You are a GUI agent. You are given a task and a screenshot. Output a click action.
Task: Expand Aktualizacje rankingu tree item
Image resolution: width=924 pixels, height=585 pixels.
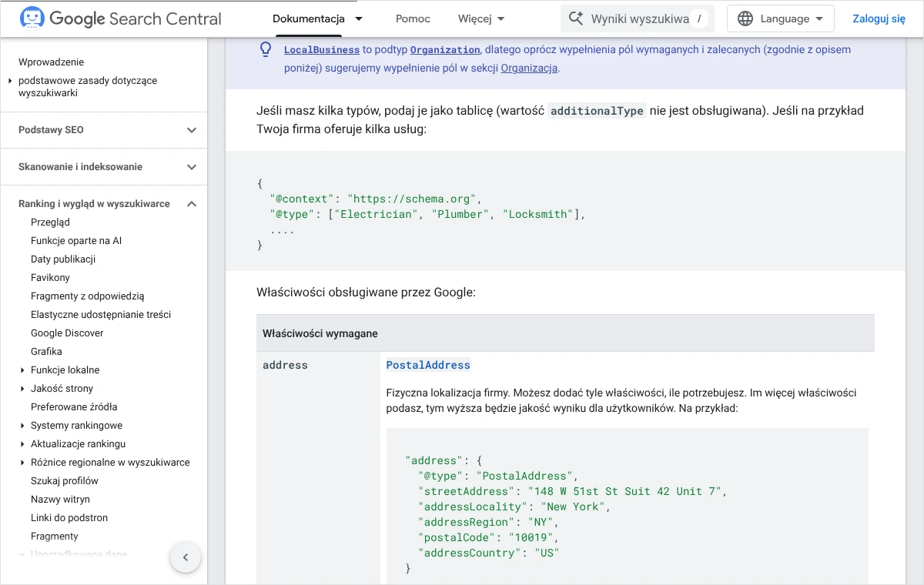23,444
